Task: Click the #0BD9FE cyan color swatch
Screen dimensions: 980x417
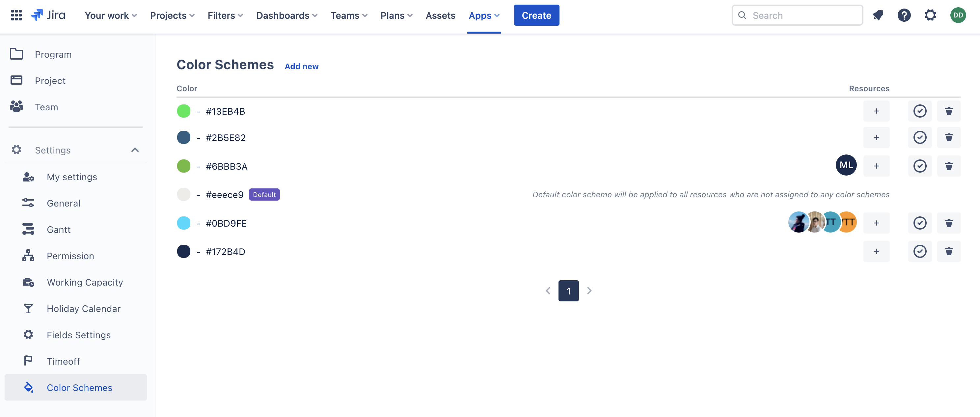Action: click(x=184, y=223)
